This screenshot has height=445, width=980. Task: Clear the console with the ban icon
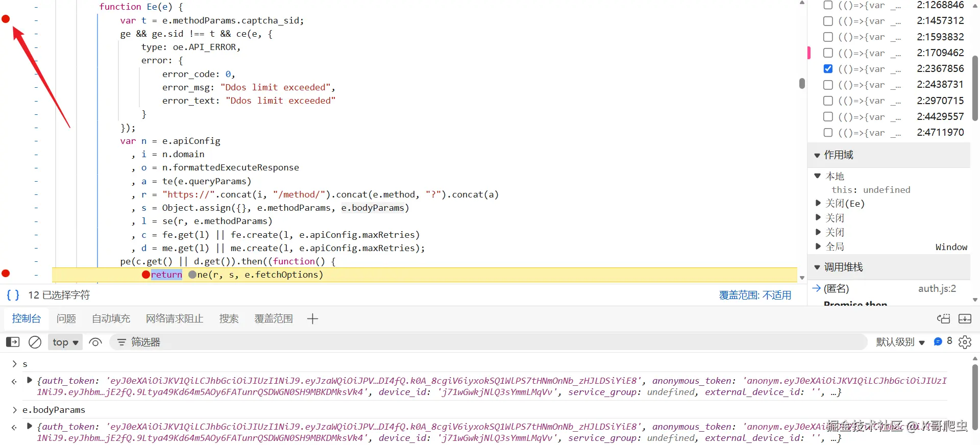(35, 342)
